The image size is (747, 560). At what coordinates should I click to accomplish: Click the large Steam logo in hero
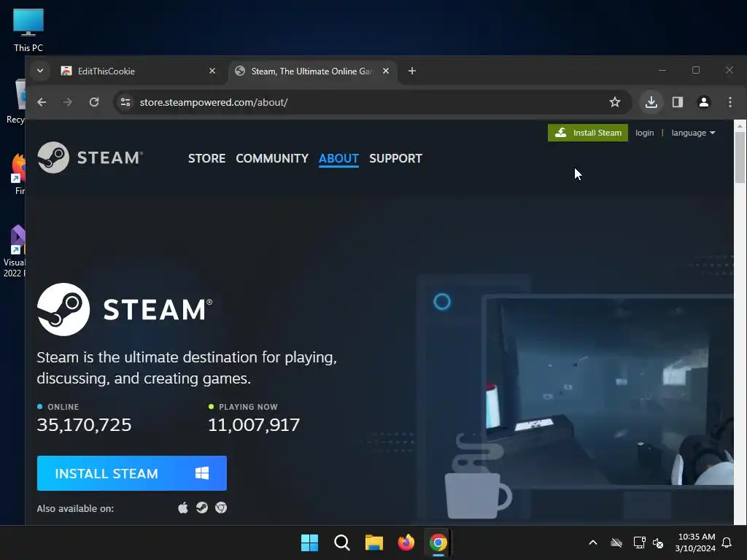pos(125,309)
